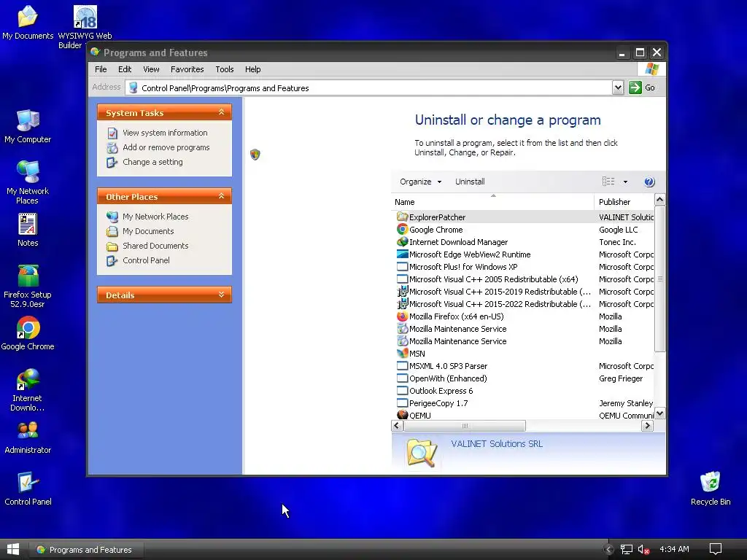Viewport: 747px width, 560px height.
Task: Click the muted volume tray icon
Action: coord(643,550)
